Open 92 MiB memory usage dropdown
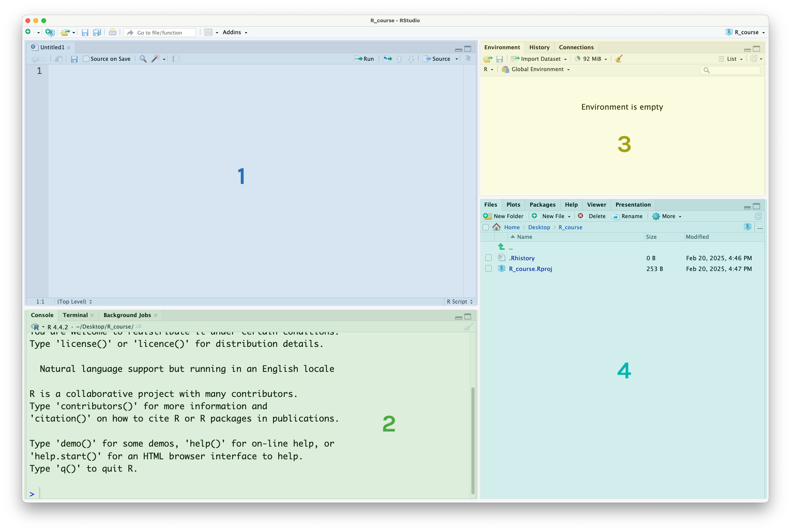This screenshot has width=791, height=532. pos(591,59)
